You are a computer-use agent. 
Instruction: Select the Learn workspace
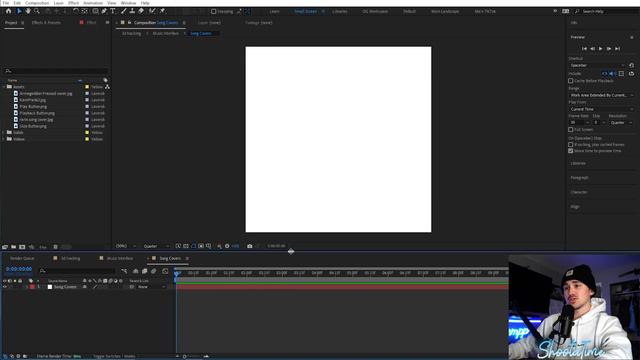pyautogui.click(x=275, y=11)
